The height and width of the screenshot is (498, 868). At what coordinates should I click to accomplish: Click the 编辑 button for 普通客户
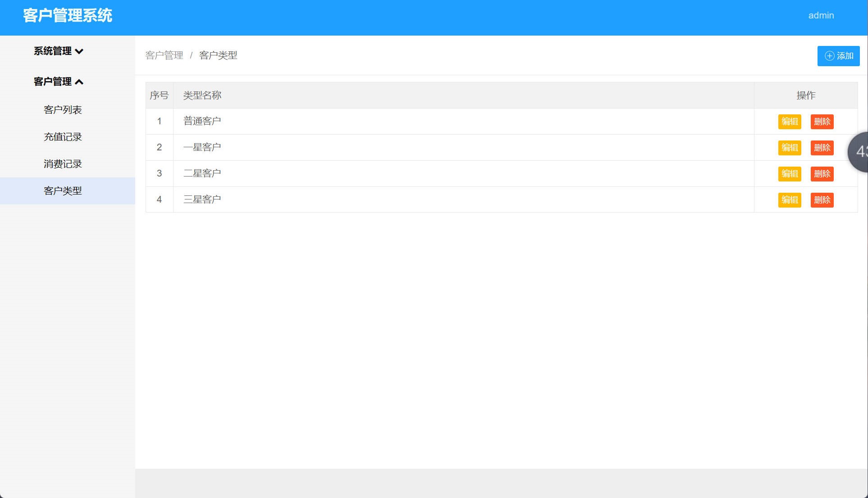point(789,122)
